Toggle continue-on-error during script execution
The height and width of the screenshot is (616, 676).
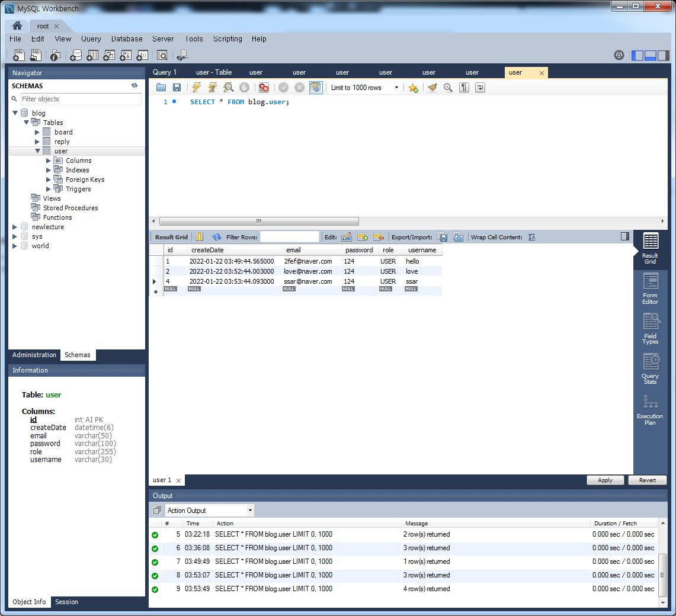[x=264, y=88]
